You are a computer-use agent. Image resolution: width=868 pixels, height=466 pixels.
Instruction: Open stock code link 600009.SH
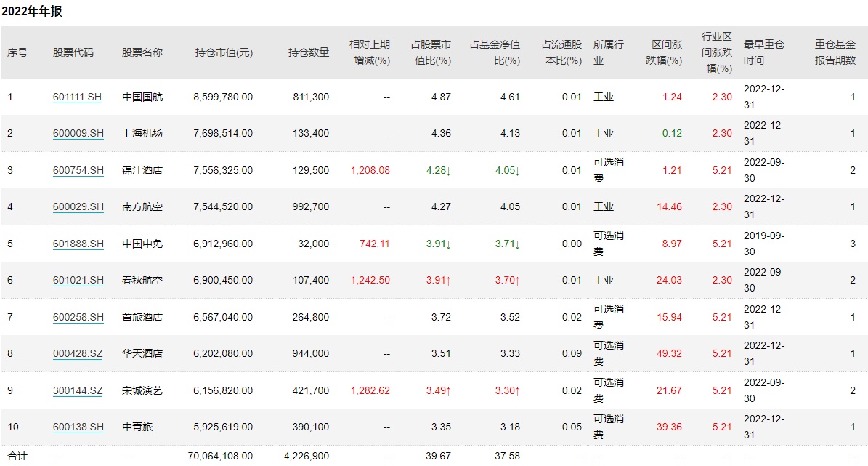tap(78, 133)
